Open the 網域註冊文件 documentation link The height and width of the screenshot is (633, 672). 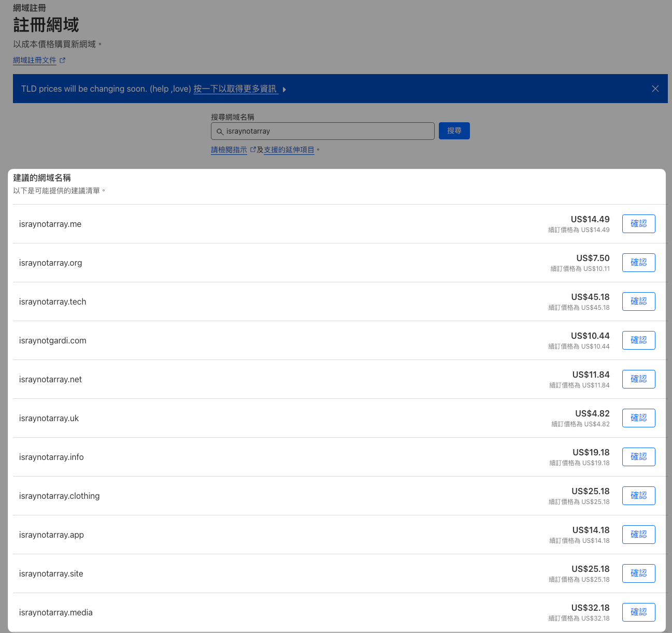pyautogui.click(x=35, y=61)
